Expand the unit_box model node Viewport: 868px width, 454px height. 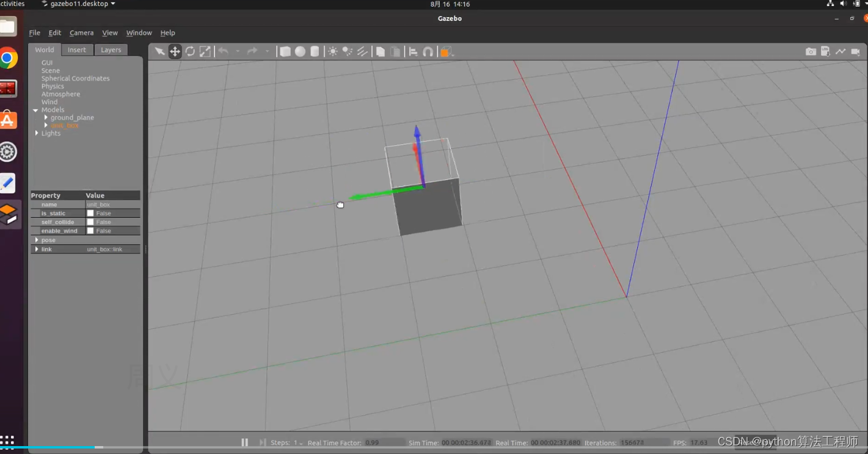pos(46,126)
